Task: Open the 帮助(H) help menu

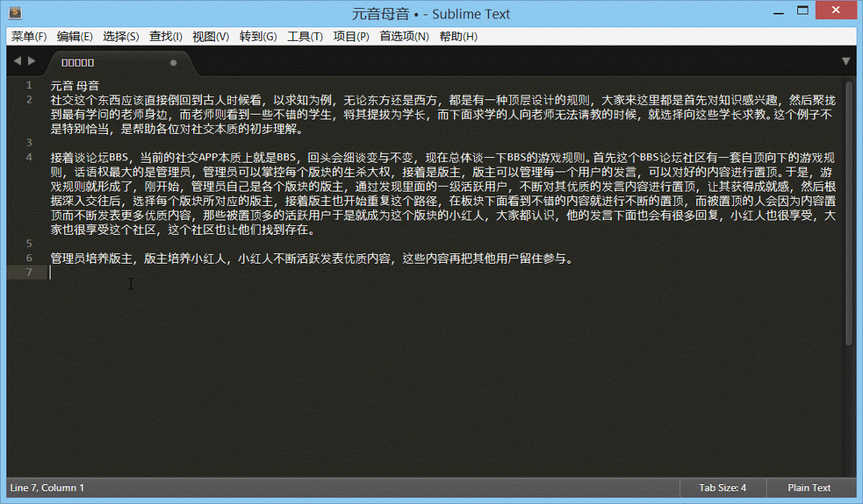Action: click(458, 36)
